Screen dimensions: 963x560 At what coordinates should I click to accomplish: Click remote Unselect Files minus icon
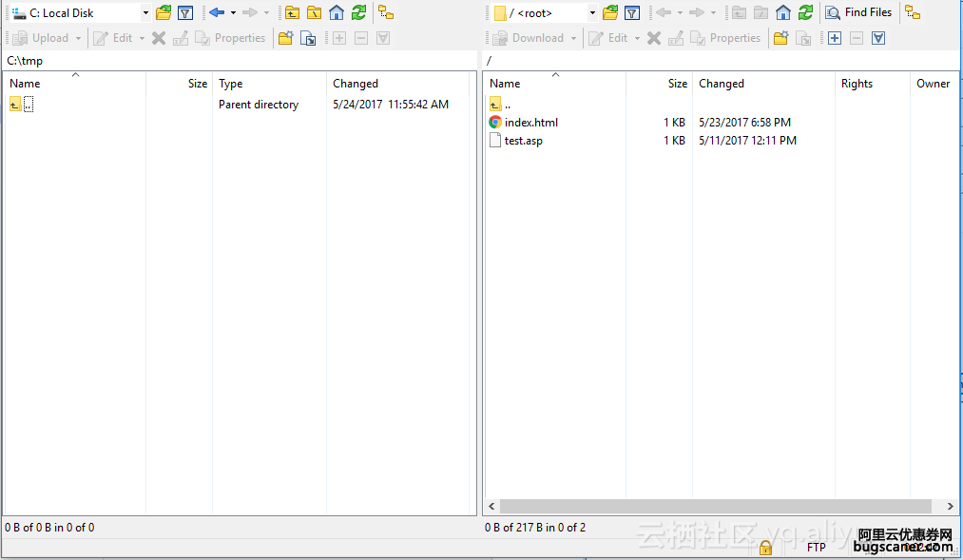coord(857,38)
